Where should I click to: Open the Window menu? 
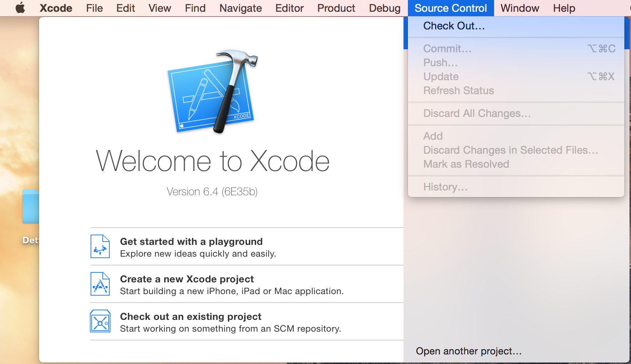(x=520, y=8)
